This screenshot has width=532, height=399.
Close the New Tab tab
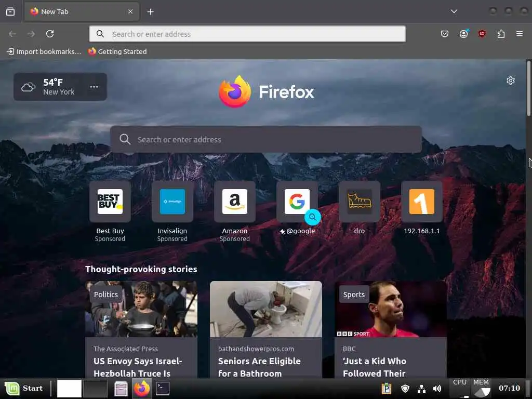coord(130,11)
